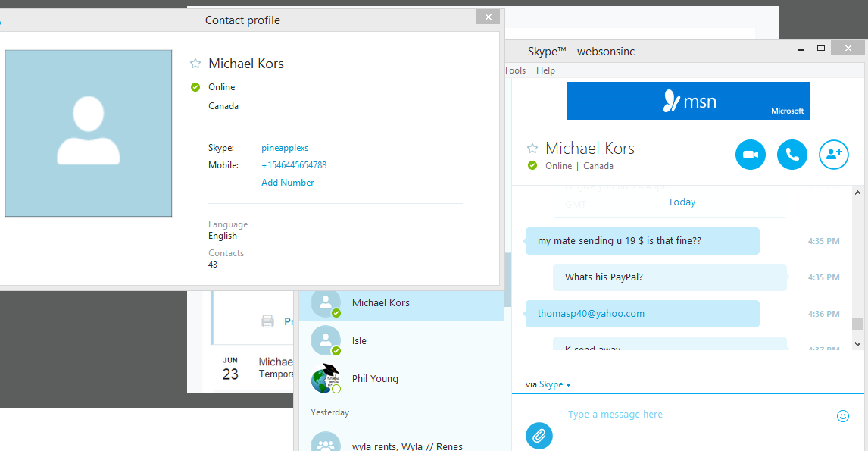Click the thomasp40@yahoo.com email link
The width and height of the screenshot is (868, 451).
tap(591, 314)
